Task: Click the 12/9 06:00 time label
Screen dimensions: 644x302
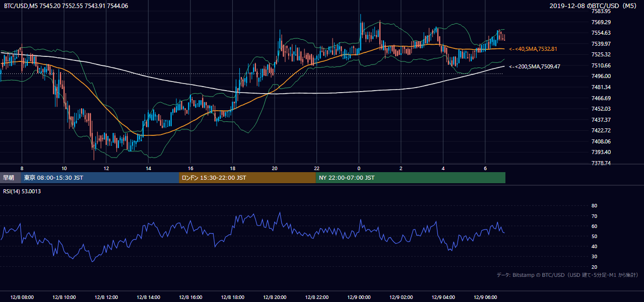Action: coord(485,297)
